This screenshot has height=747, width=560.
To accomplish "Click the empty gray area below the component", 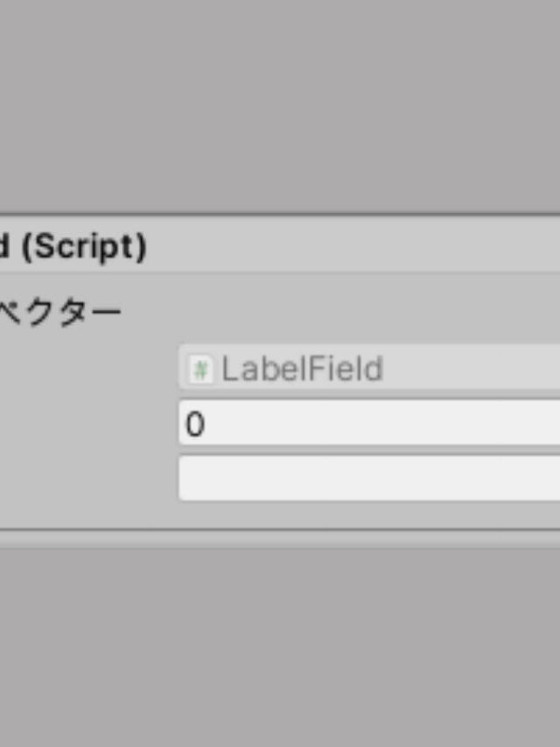I will (280, 647).
